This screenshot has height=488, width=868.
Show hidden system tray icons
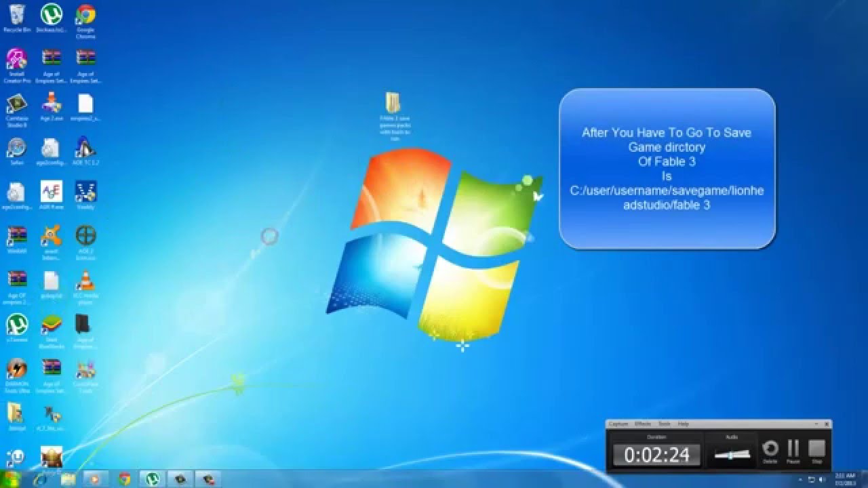(800, 480)
